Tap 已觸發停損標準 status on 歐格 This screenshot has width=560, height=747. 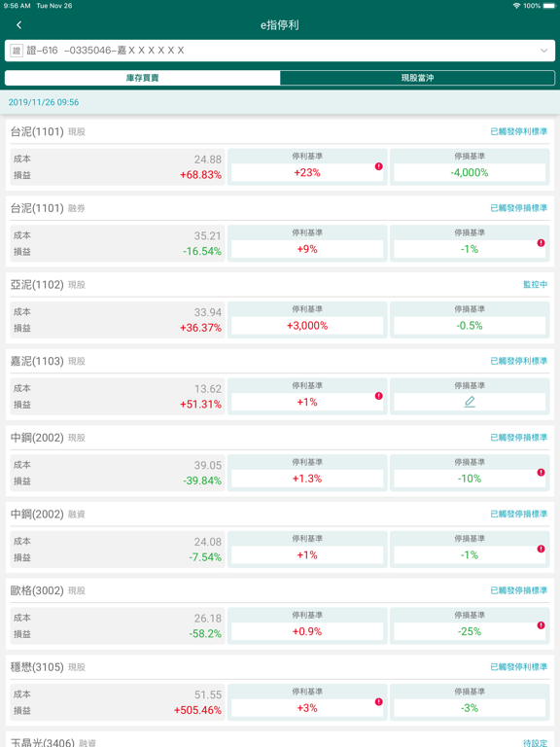[518, 590]
